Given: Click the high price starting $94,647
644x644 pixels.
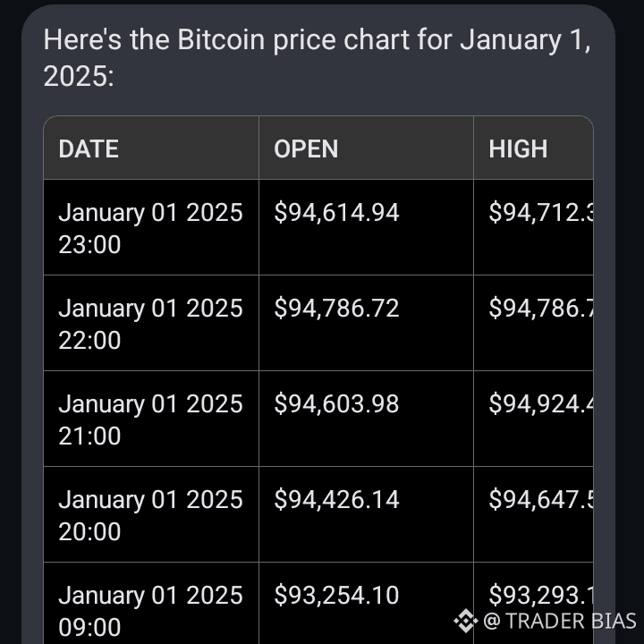Looking at the screenshot, I should 541,500.
